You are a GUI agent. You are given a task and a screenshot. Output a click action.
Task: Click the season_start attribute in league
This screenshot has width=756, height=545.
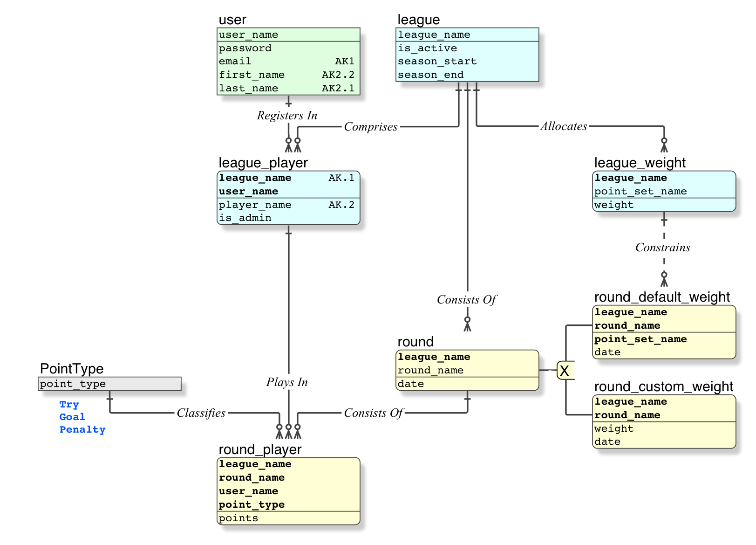click(x=467, y=62)
